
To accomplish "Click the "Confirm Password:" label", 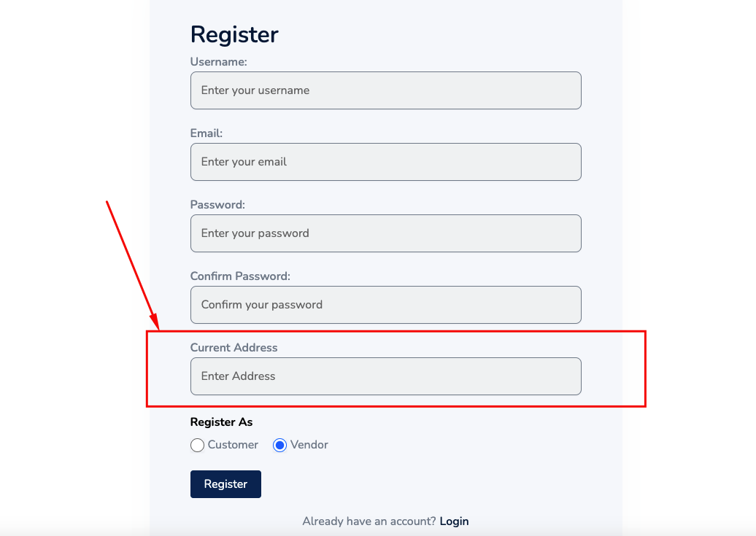I will tap(240, 276).
